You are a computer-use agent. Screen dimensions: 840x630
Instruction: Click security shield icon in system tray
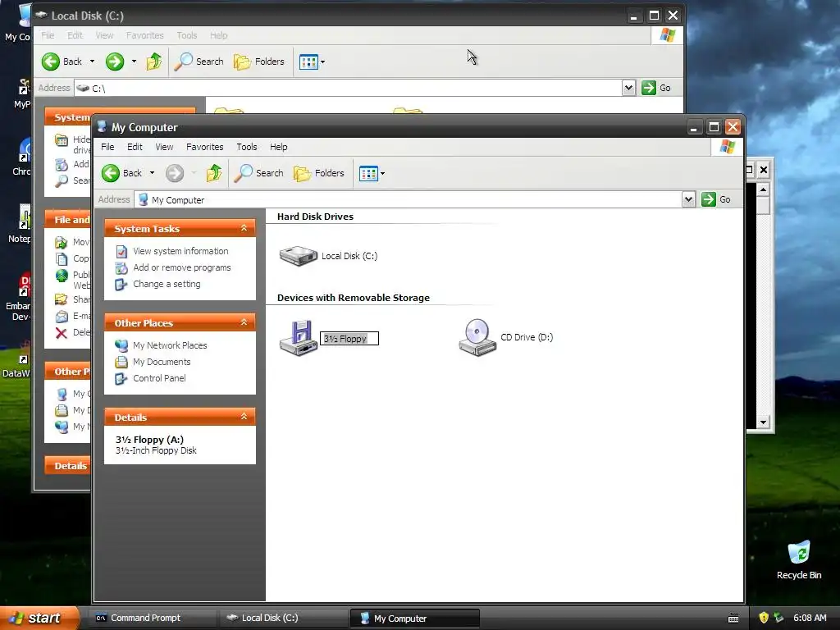764,618
